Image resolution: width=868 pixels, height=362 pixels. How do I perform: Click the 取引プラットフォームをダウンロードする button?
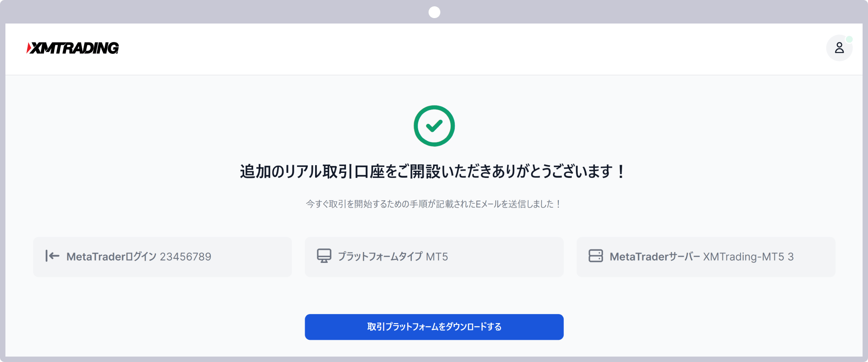click(x=434, y=327)
